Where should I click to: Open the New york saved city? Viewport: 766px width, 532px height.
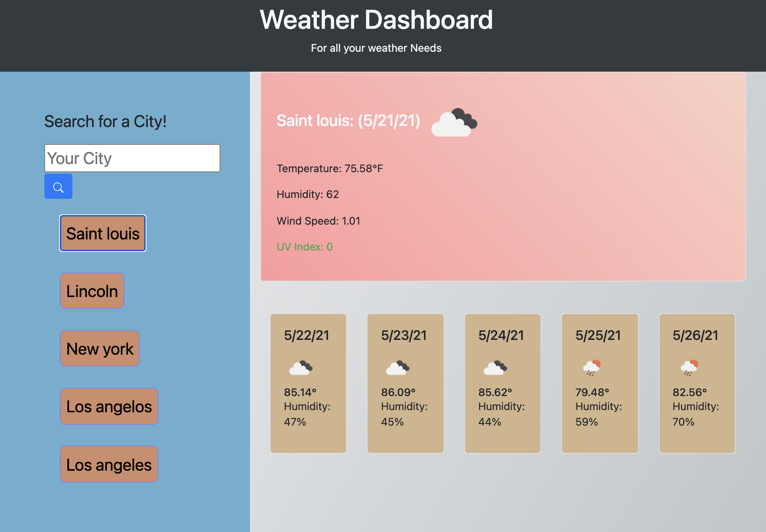tap(100, 349)
